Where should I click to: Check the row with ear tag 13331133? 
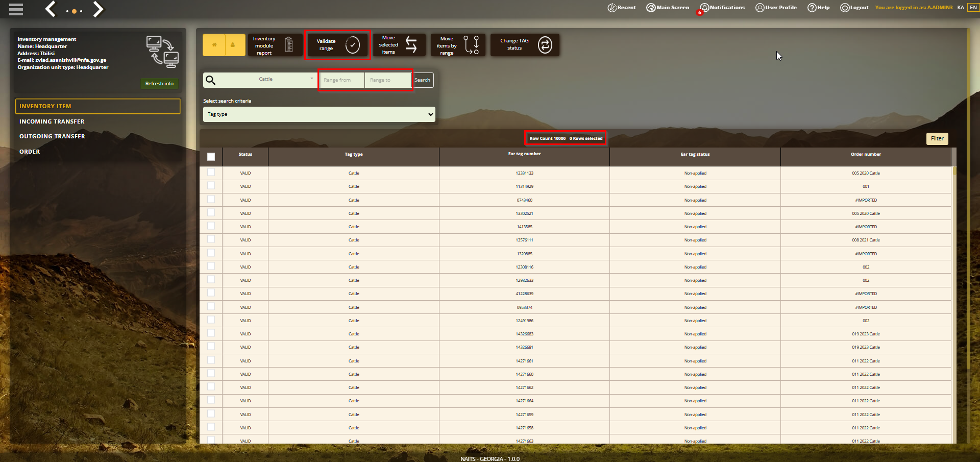(211, 173)
